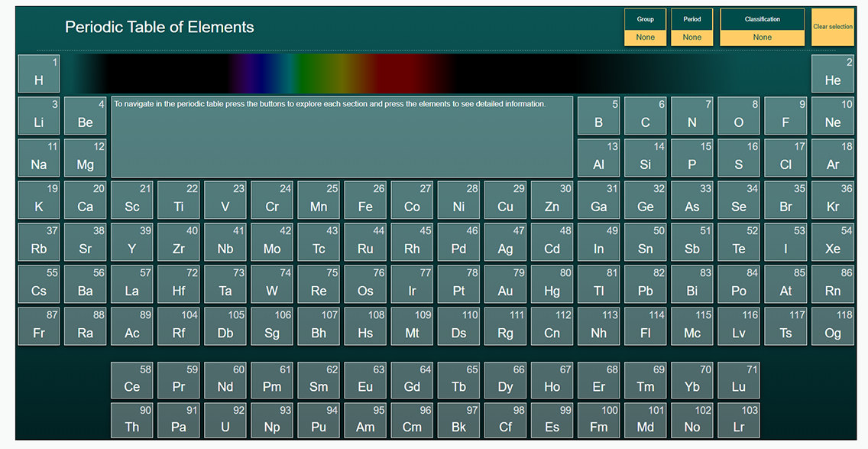The image size is (868, 449).
Task: Click the navigation instructions info panel
Action: pyautogui.click(x=342, y=137)
